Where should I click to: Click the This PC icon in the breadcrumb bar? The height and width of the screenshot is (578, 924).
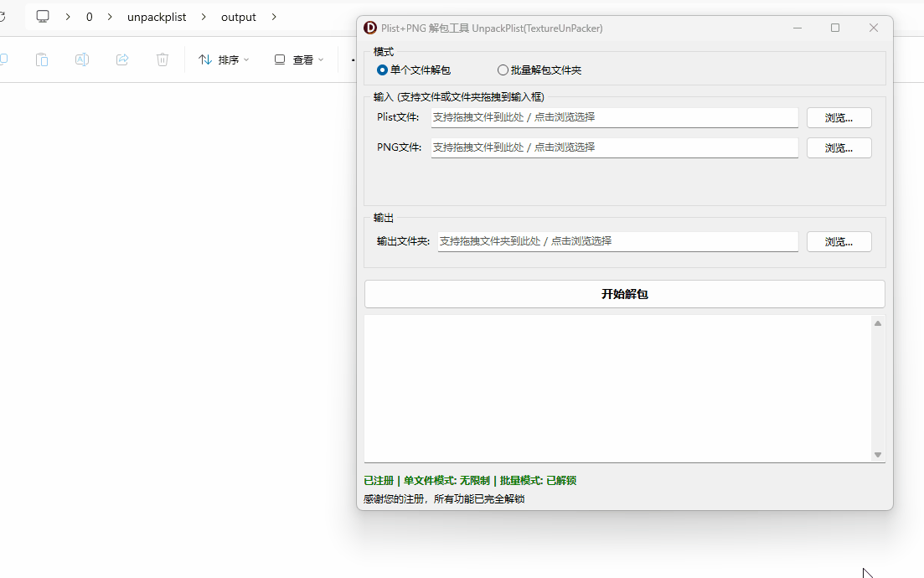point(42,16)
